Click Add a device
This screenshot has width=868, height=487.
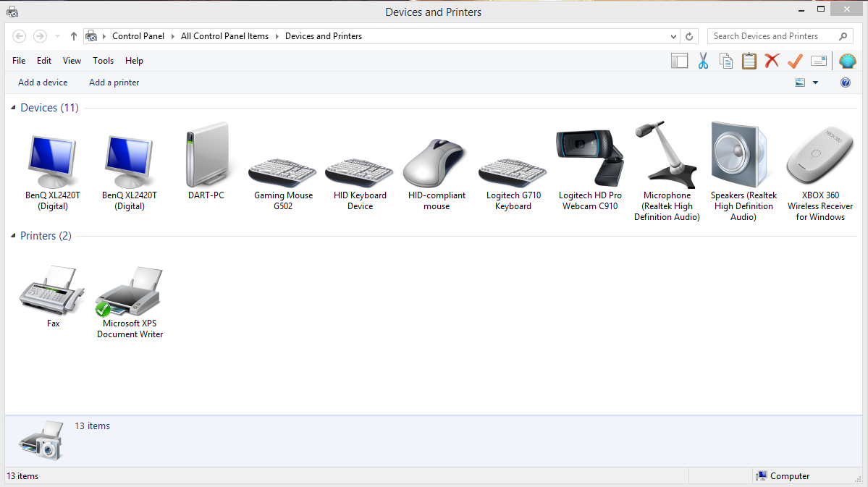pyautogui.click(x=43, y=82)
